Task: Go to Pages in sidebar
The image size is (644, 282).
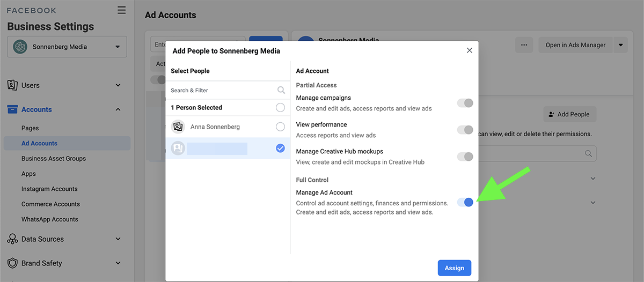Action: (x=30, y=128)
